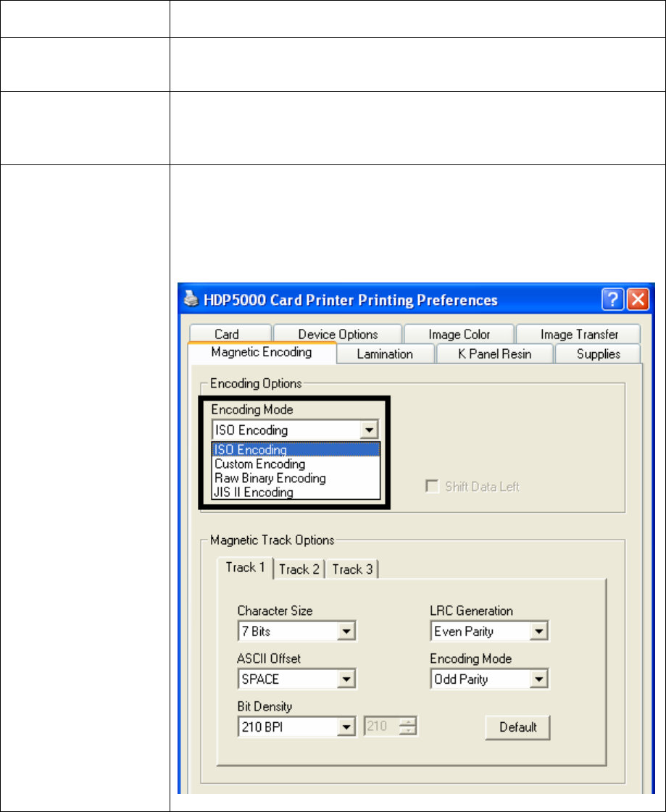The width and height of the screenshot is (666, 812).
Task: Switch to the Track 3 tab
Action: coord(352,569)
